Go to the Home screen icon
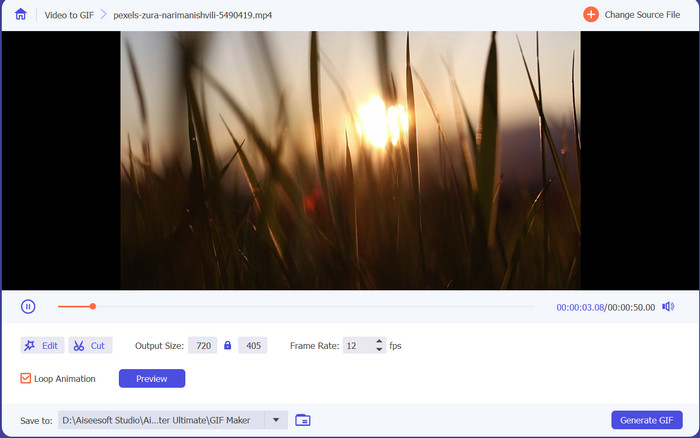The width and height of the screenshot is (700, 438). pyautogui.click(x=20, y=15)
